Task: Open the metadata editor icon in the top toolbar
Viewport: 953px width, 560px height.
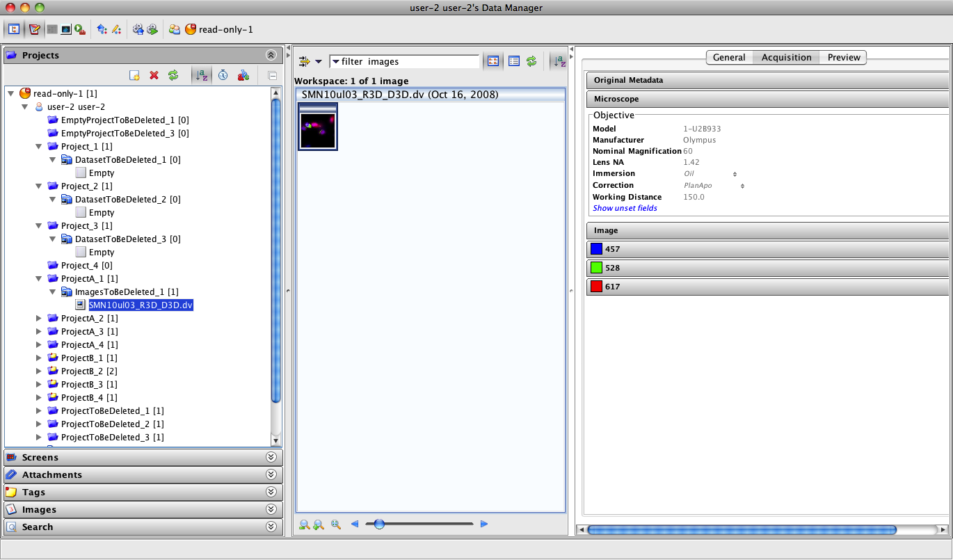Action: pyautogui.click(x=34, y=29)
